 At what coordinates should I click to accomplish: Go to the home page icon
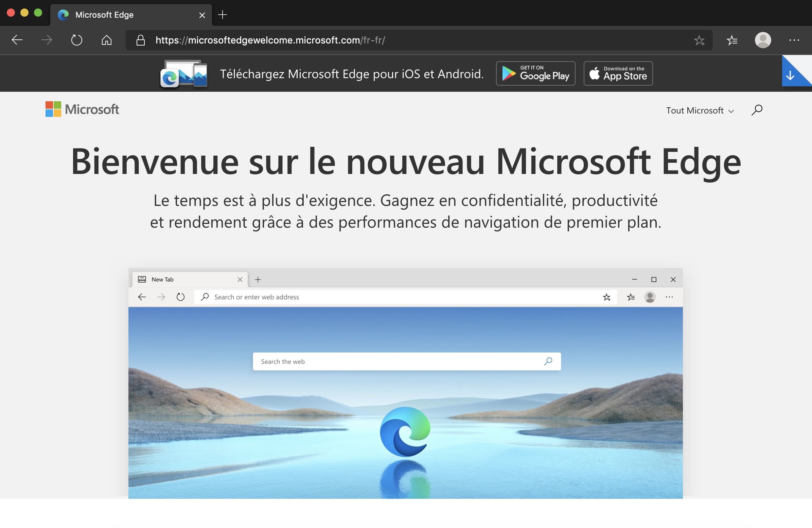[106, 40]
